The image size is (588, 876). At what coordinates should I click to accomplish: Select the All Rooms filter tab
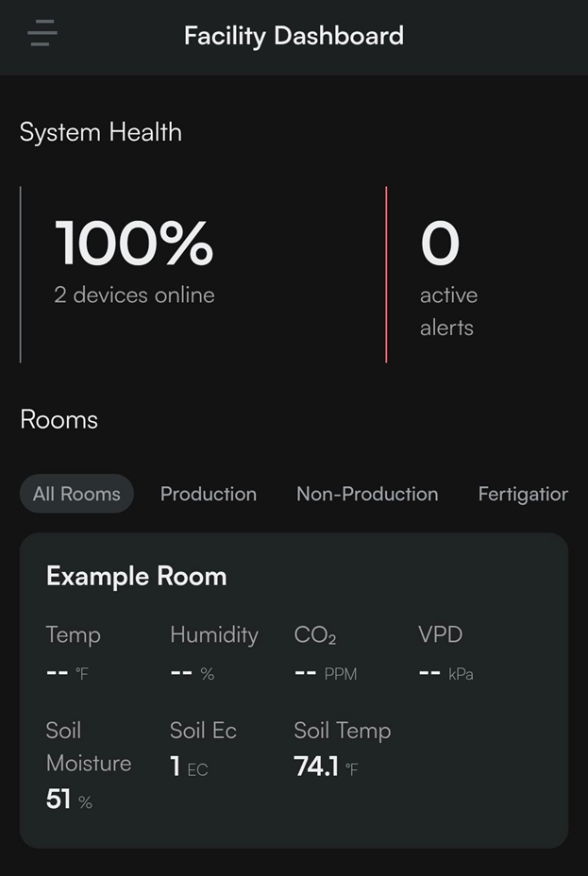[x=76, y=494]
